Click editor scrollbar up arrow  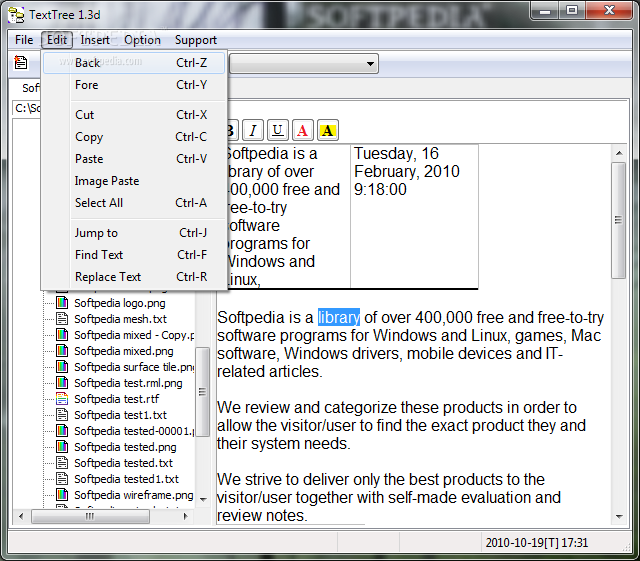619,153
